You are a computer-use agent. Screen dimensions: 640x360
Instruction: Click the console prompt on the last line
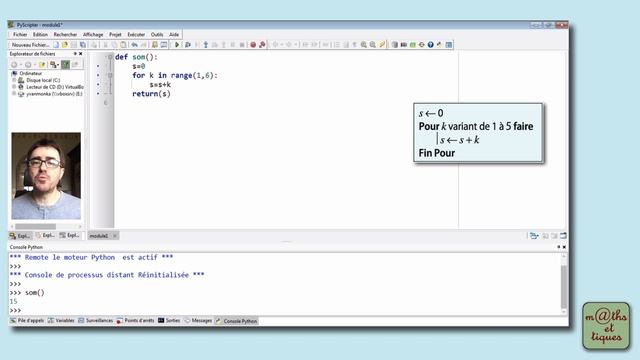coord(15,311)
